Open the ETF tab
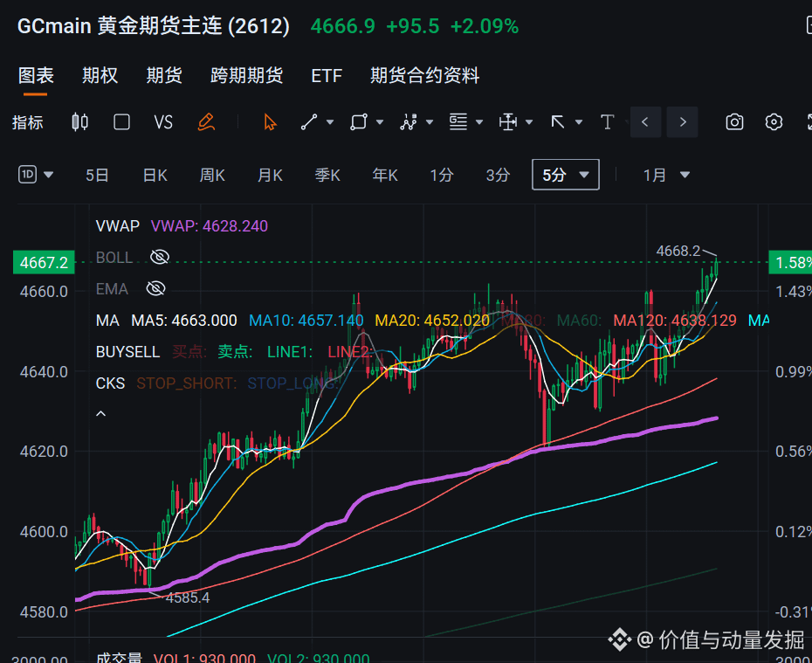Screen dimensions: 812x663 coord(327,76)
